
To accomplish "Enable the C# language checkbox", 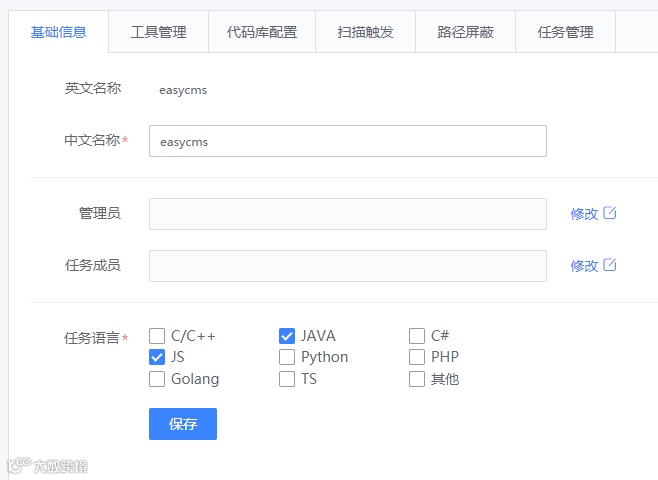I will tap(417, 336).
